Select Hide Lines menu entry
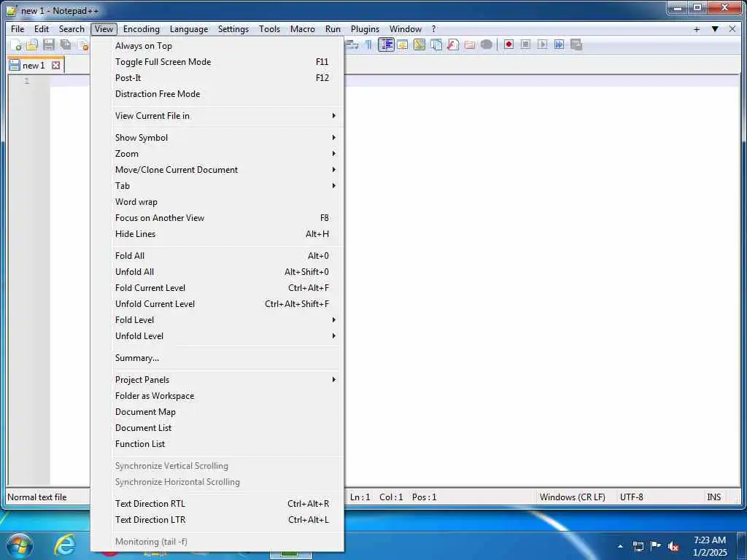This screenshot has height=560, width=747. tap(217, 234)
